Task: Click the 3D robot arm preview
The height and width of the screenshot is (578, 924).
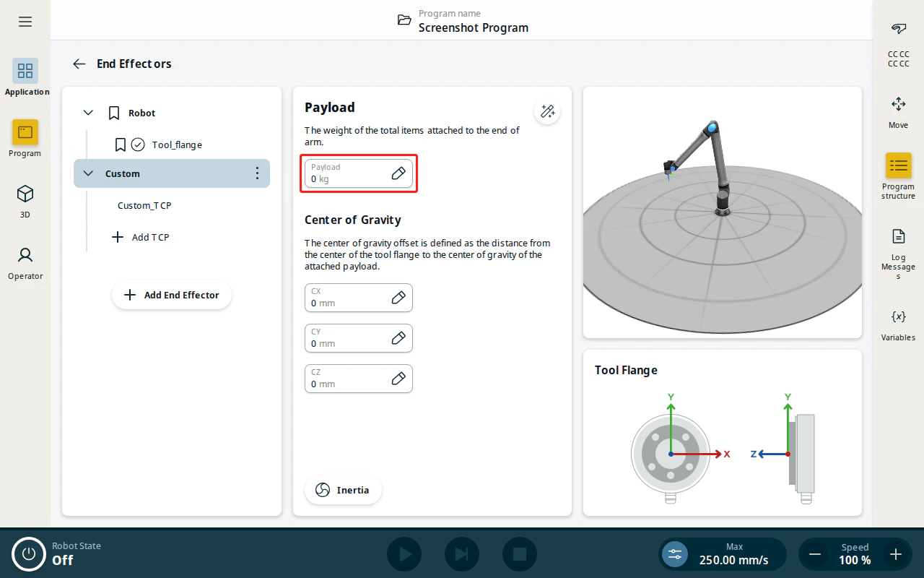Action: click(723, 212)
